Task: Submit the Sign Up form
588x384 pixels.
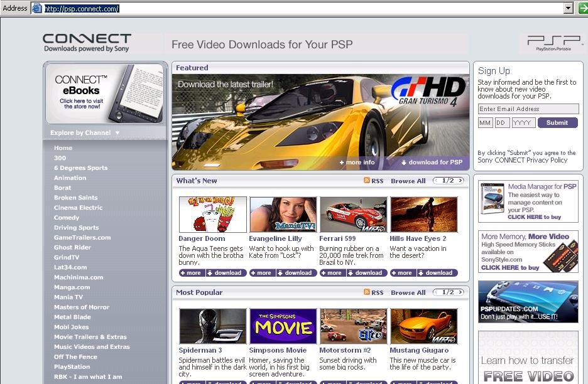Action: pyautogui.click(x=558, y=122)
